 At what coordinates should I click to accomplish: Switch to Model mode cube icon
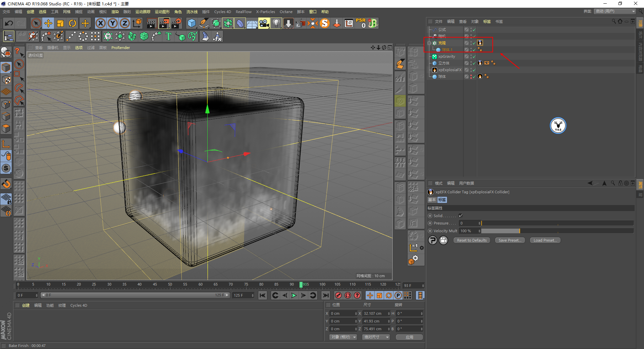(6, 67)
